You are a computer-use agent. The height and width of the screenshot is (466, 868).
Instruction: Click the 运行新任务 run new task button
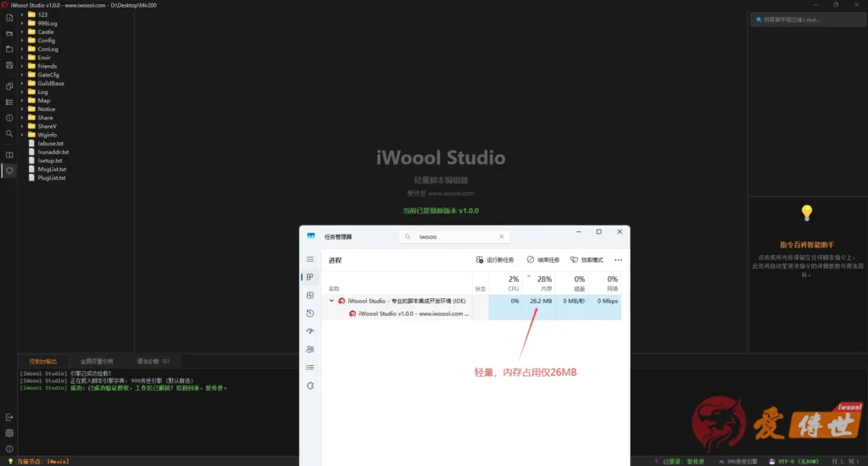495,260
